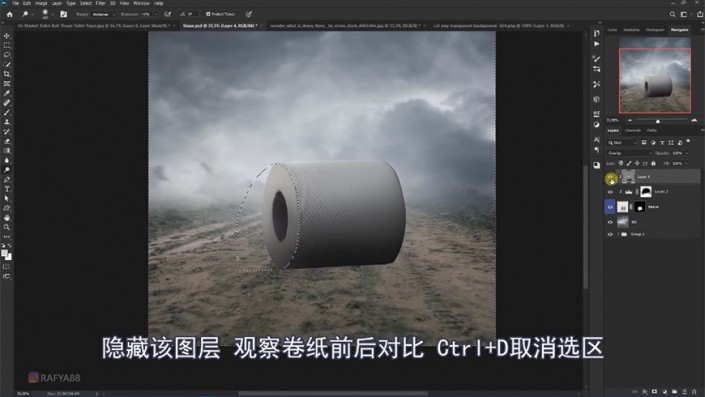Toggle airbrush build-up icon in options bar
The width and height of the screenshot is (705, 397).
pos(168,14)
